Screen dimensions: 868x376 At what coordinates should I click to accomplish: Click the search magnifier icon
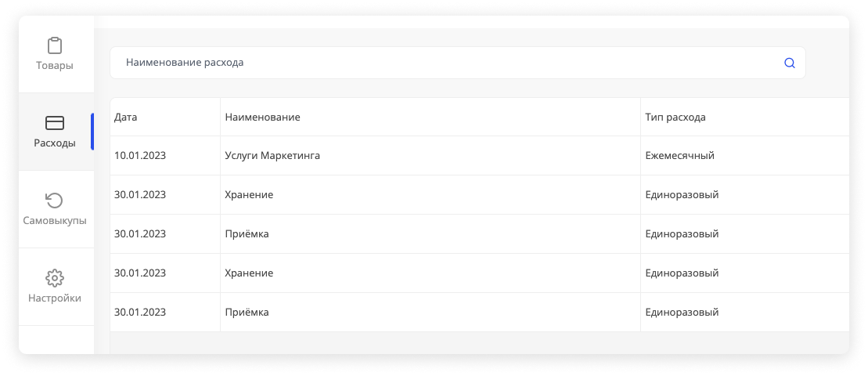coord(790,63)
